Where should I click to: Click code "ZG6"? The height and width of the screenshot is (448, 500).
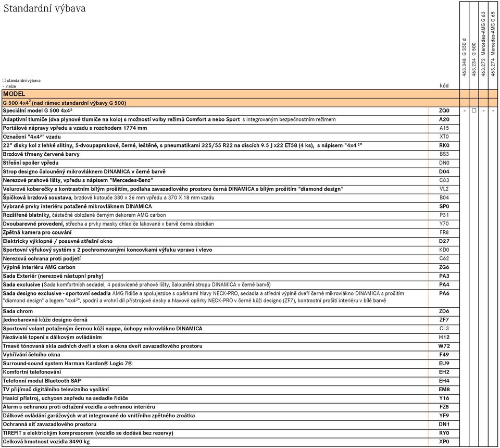pos(444,267)
